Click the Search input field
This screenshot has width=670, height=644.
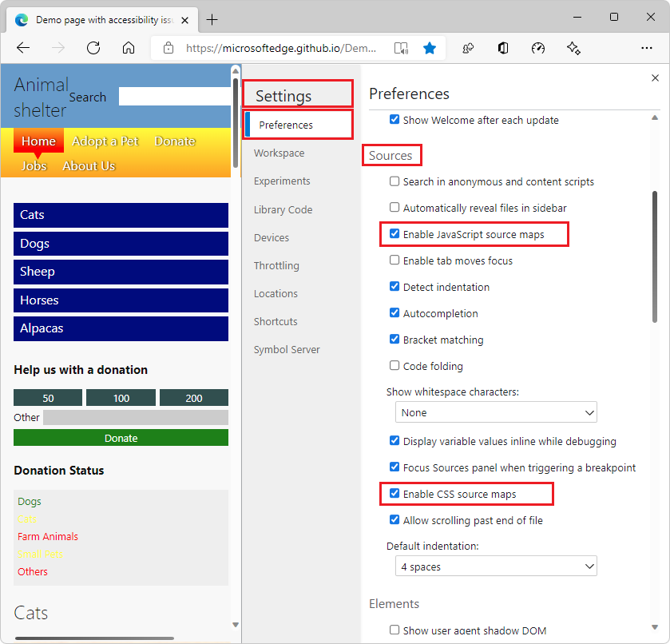click(172, 97)
